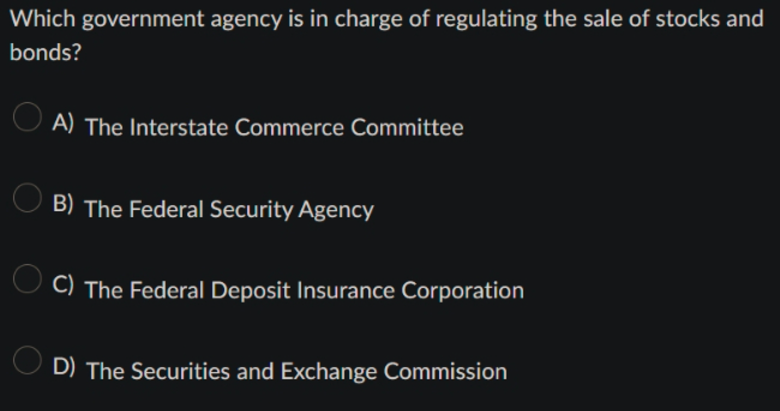Viewport: 780px width, 411px height.
Task: Choose The Federal Deposit Insurance Corporation text
Action: click(x=304, y=291)
